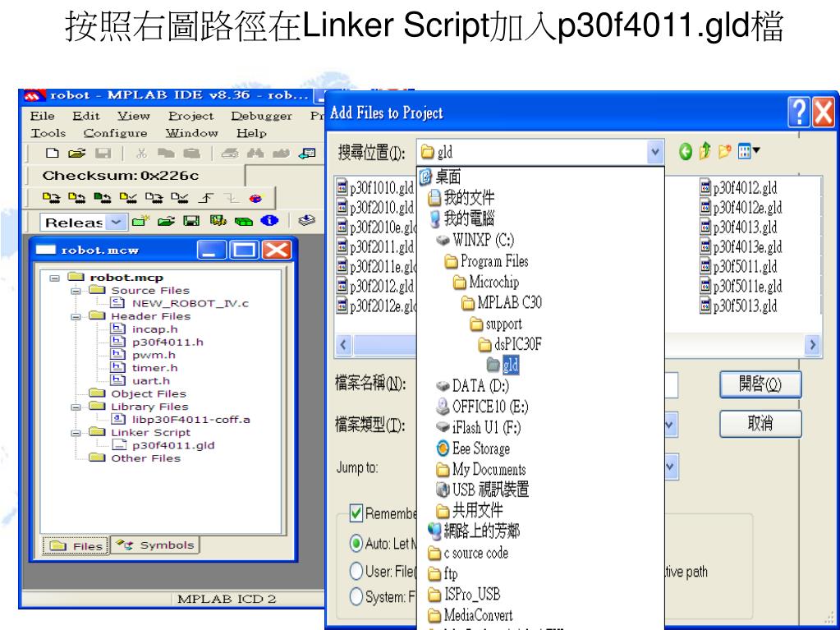This screenshot has width=840, height=630.
Task: Click the red-blue circle ICD2 connect icon
Action: pos(256,198)
